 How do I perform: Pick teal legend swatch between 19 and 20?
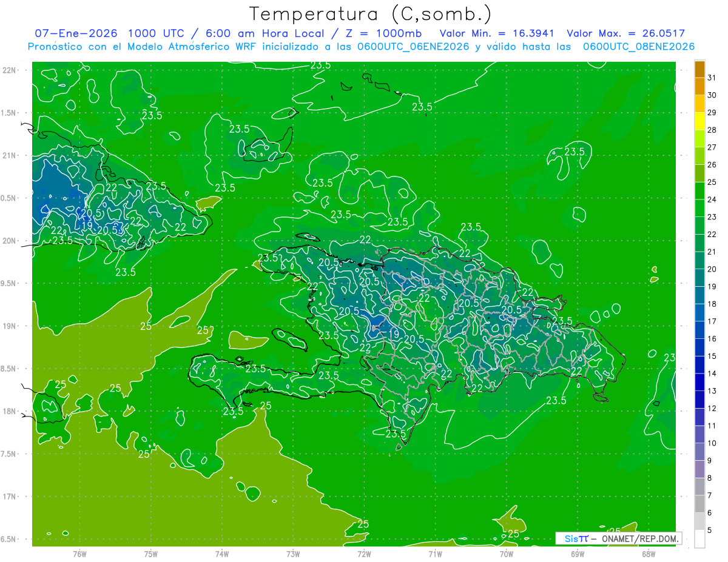[699, 278]
